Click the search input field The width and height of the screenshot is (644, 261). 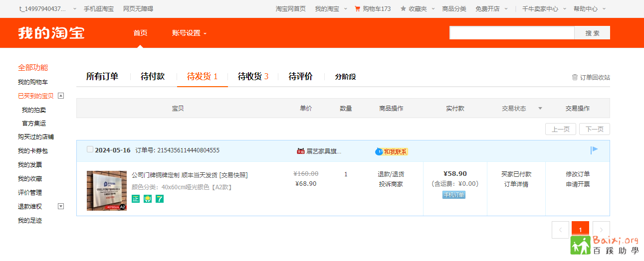[x=511, y=33]
